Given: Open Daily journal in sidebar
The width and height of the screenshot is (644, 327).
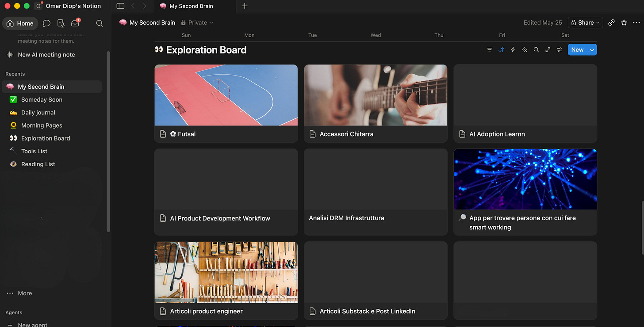Looking at the screenshot, I should 52,112.
